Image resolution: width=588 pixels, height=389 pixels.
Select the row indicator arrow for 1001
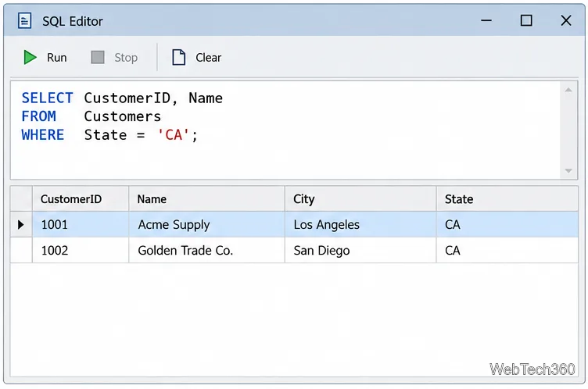tap(21, 224)
